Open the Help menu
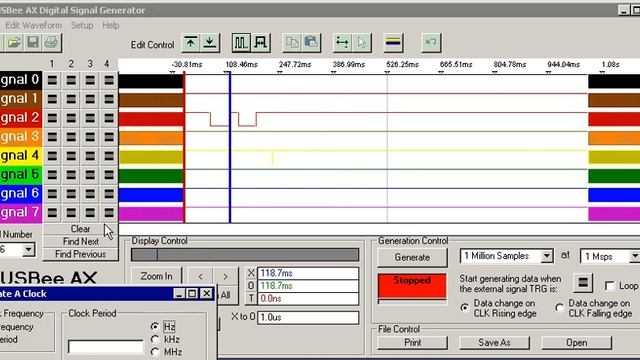 click(111, 25)
